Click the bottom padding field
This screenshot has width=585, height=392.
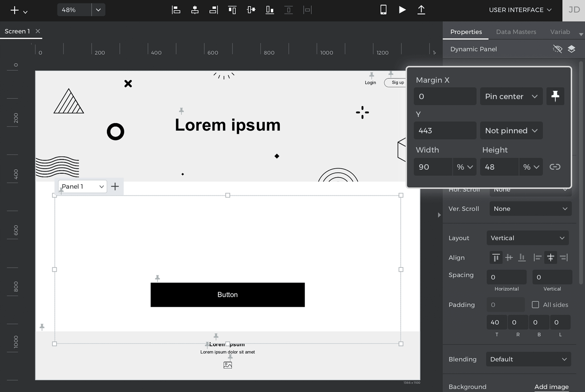point(539,322)
